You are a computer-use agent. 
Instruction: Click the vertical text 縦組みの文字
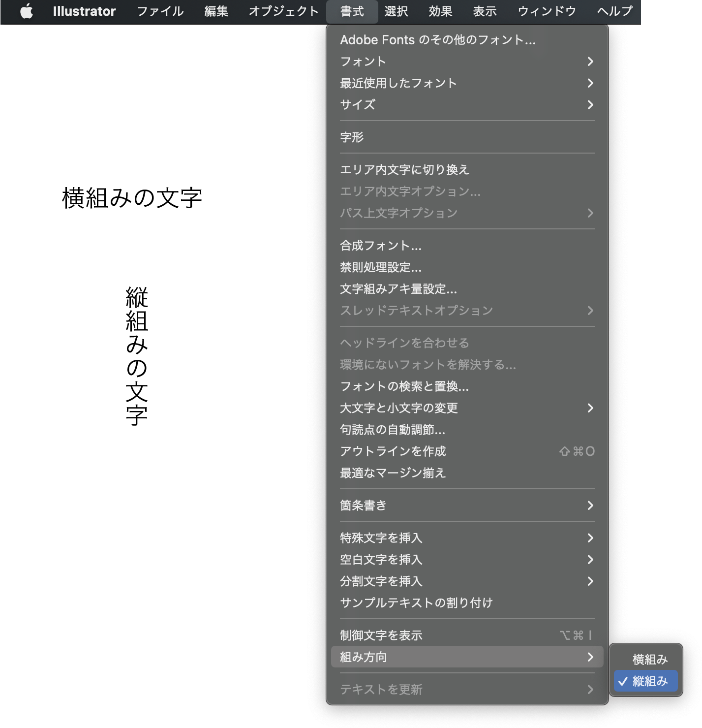click(137, 356)
